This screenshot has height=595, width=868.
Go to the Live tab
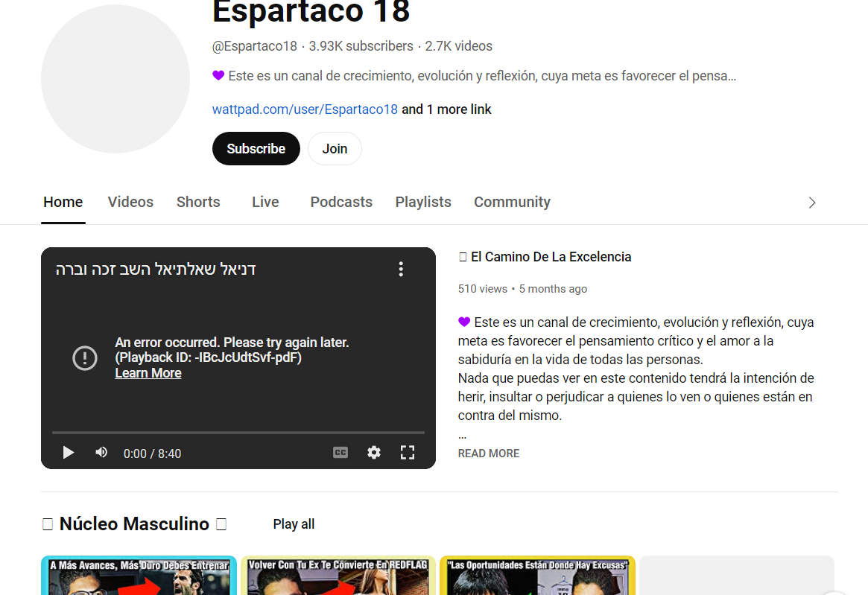[265, 202]
